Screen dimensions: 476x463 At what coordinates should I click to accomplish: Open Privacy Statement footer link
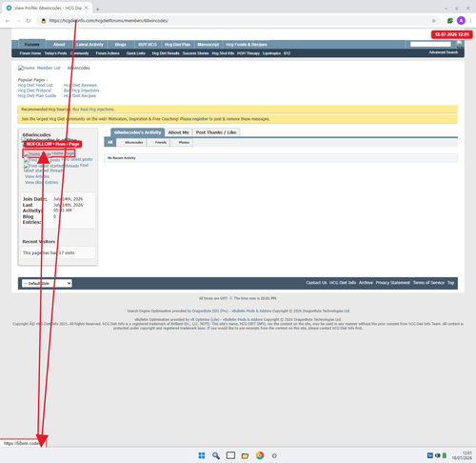(x=393, y=283)
